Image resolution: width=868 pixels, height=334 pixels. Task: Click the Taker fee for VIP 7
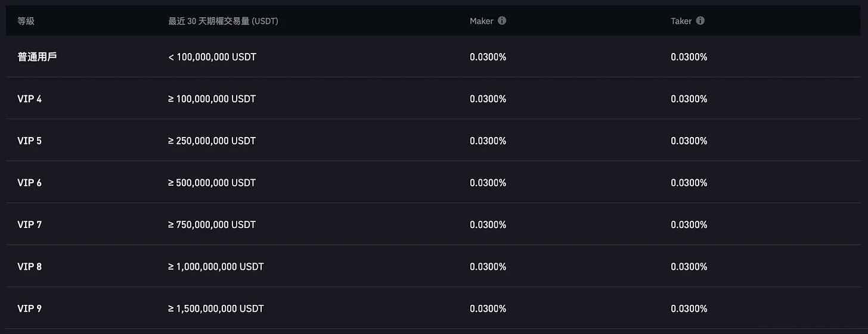point(689,225)
